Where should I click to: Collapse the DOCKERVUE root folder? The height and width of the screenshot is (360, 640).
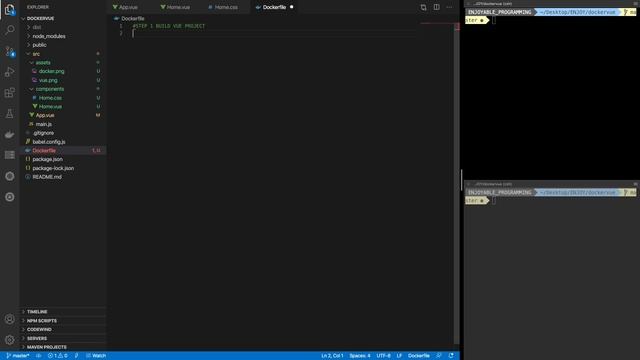(x=40, y=18)
